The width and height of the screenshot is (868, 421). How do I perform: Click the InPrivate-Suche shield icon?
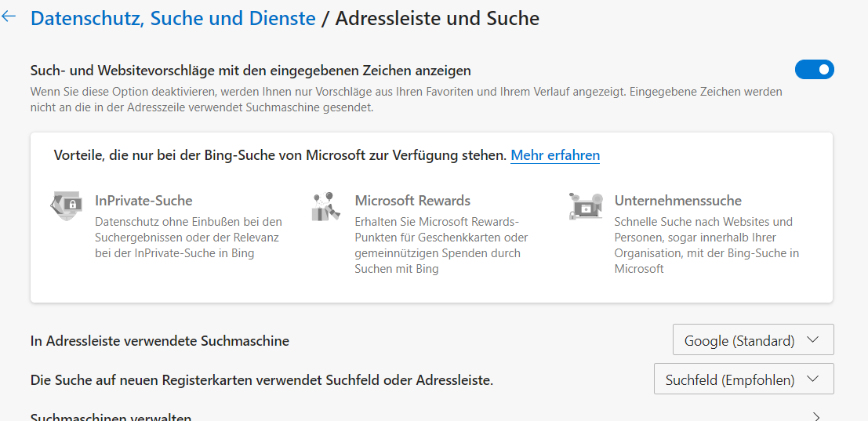(66, 205)
